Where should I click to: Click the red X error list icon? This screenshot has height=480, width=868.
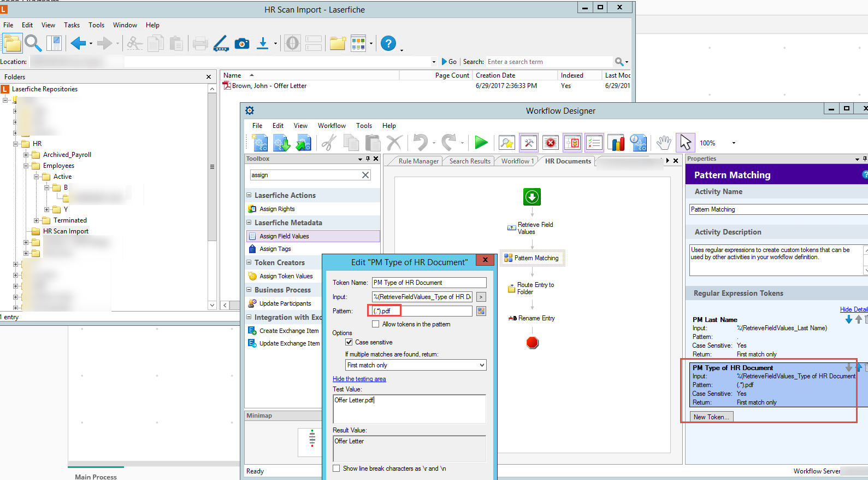point(551,143)
